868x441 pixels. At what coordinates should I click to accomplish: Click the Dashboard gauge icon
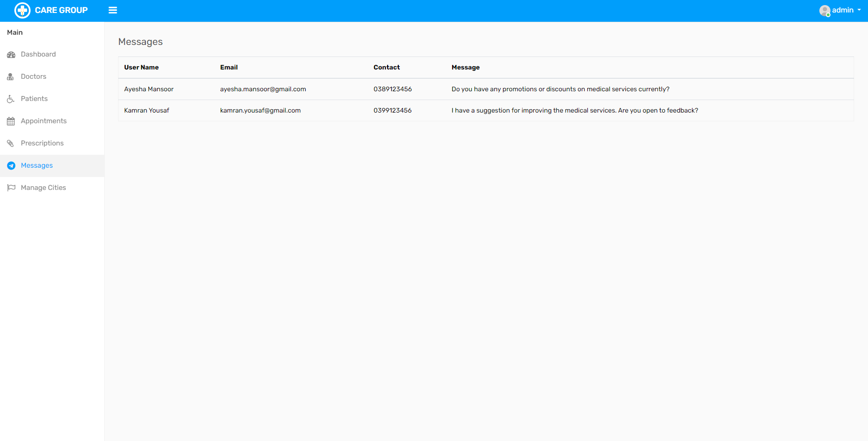click(x=11, y=55)
